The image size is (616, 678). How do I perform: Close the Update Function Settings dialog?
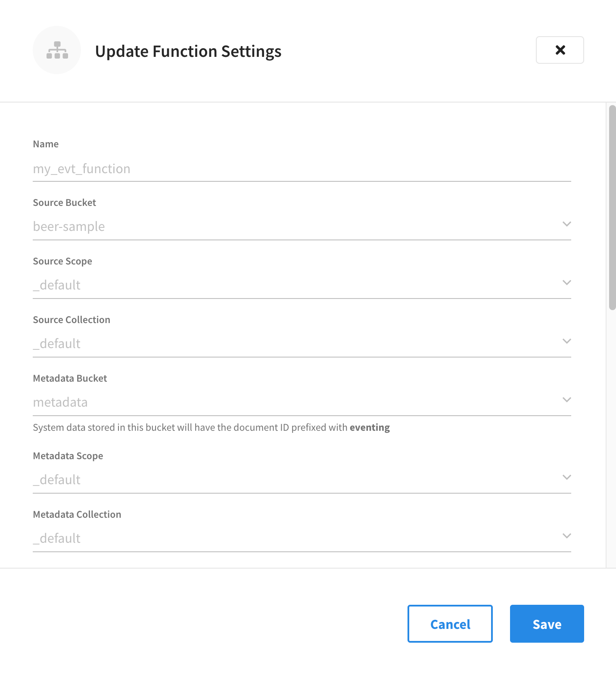click(x=560, y=50)
